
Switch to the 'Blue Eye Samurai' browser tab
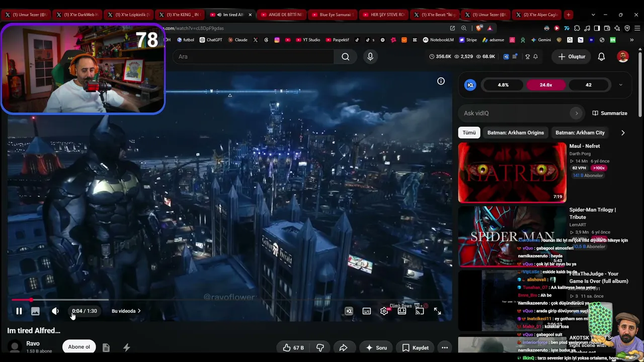tap(332, 15)
